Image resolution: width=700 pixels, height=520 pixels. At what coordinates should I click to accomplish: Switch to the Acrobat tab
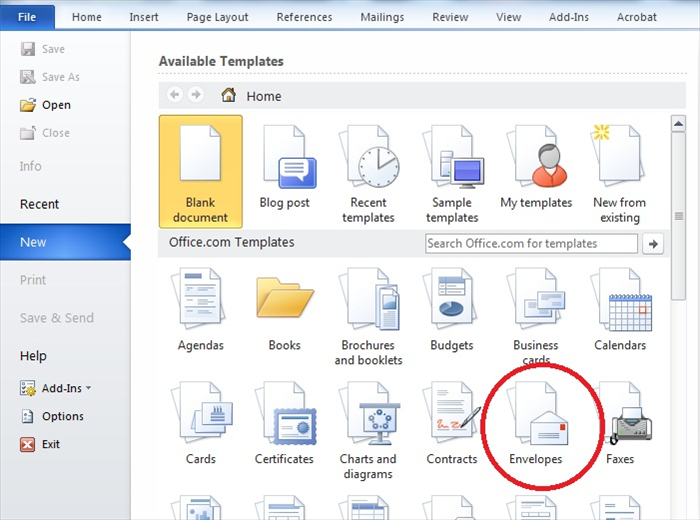(x=637, y=17)
